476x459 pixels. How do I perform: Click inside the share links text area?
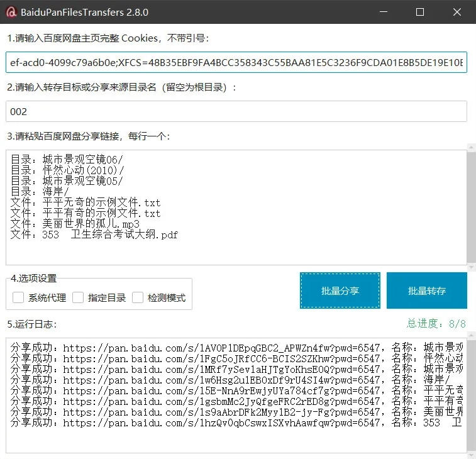click(236, 207)
